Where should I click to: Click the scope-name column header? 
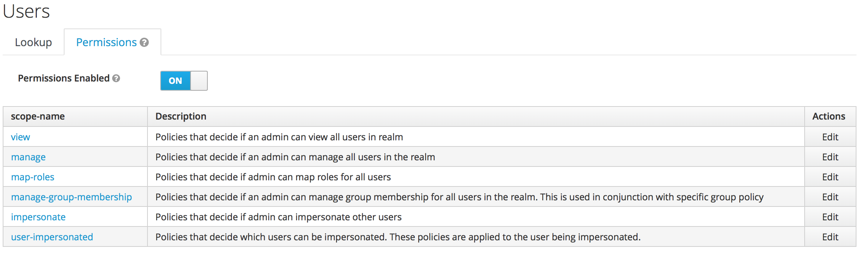coord(38,117)
